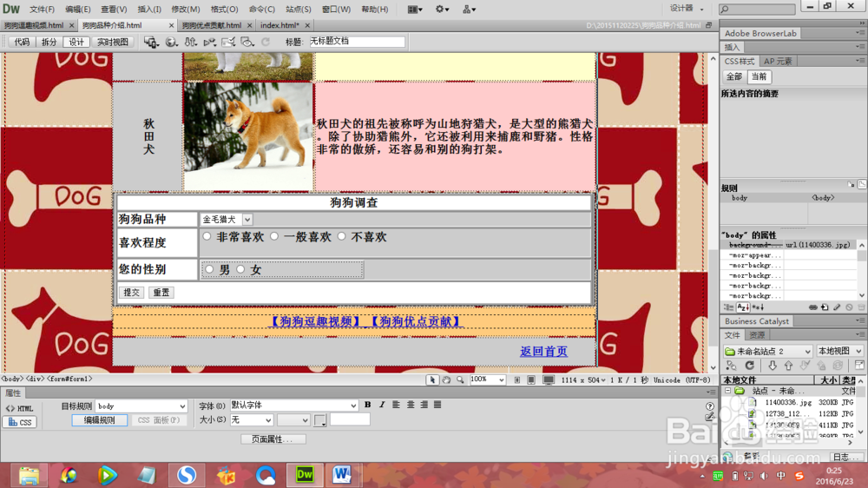The width and height of the screenshot is (868, 488).
Task: Click get files down arrow icon
Action: point(773,366)
